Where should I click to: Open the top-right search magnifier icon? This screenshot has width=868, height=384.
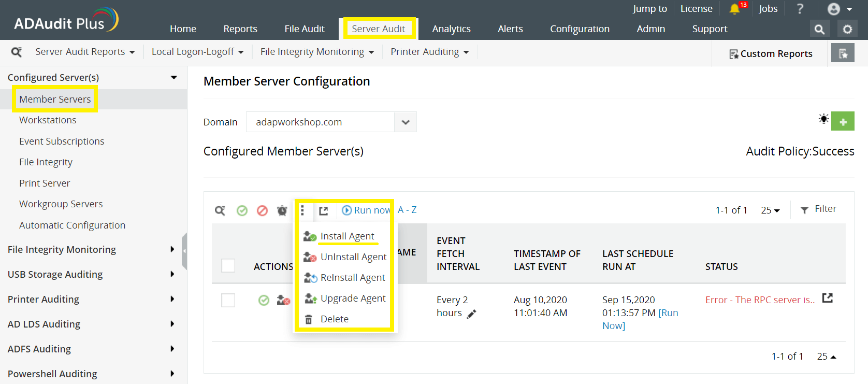[x=819, y=30]
